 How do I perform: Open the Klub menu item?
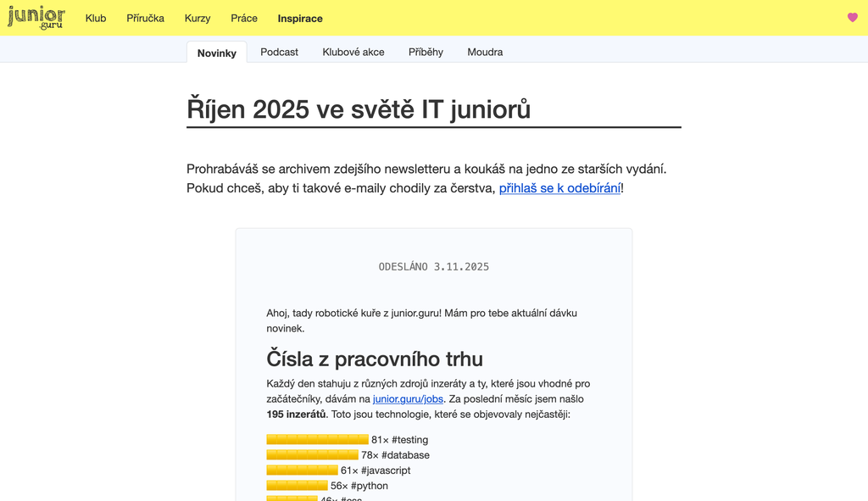[96, 19]
